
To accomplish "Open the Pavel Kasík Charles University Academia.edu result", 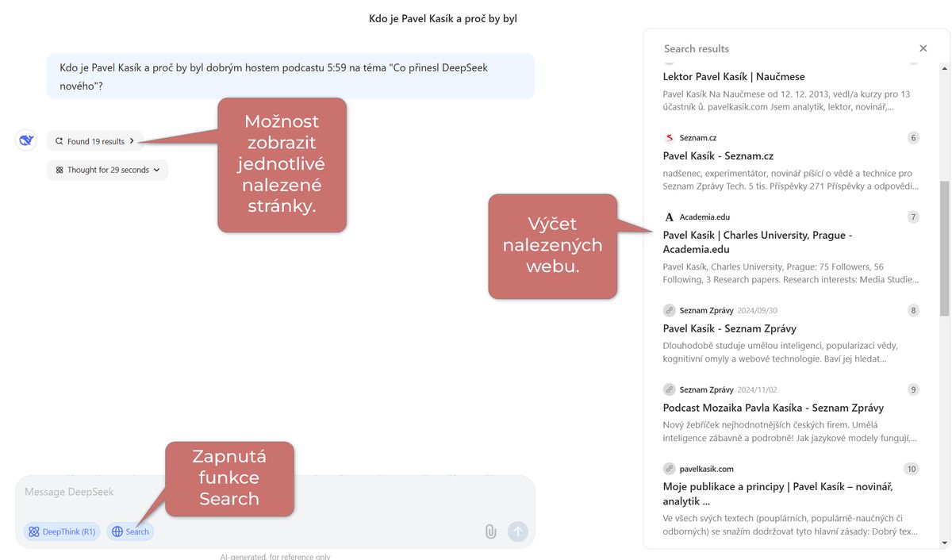I will coord(758,242).
